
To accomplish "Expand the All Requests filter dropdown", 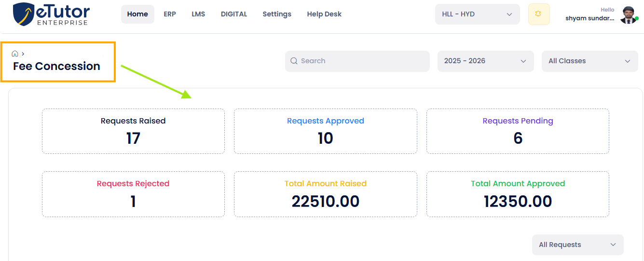I will [x=577, y=245].
